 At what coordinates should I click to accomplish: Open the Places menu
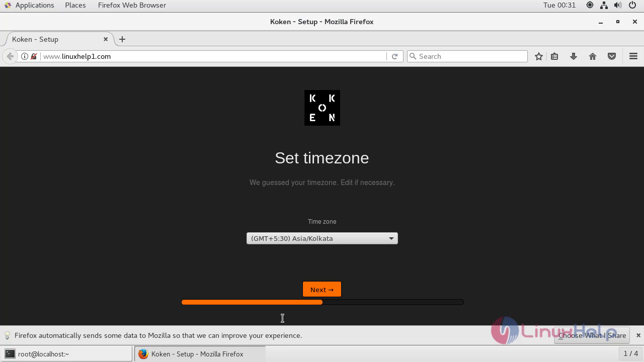point(75,5)
